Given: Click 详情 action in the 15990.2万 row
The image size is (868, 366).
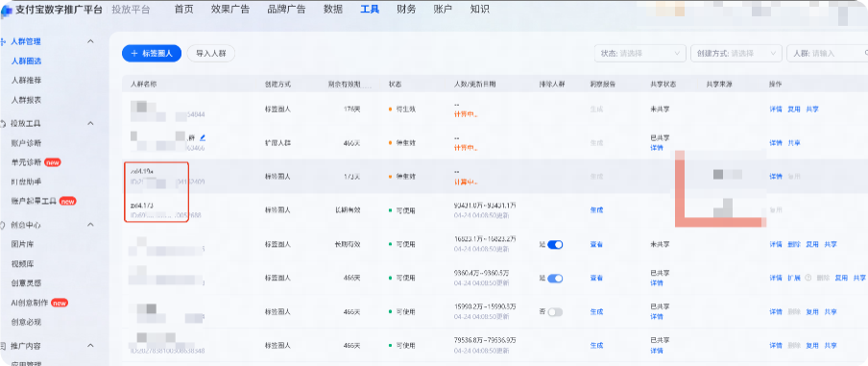Looking at the screenshot, I should (x=776, y=312).
